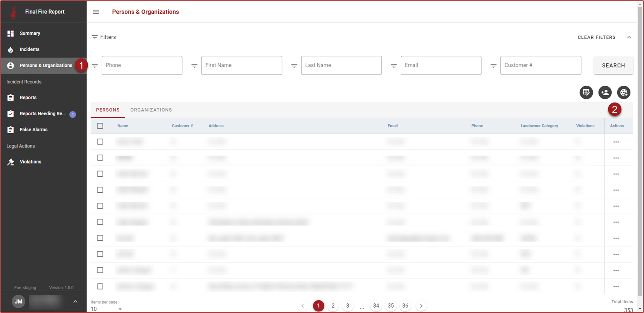Image resolution: width=644 pixels, height=313 pixels.
Task: Switch to the Organizations tab
Action: [151, 110]
